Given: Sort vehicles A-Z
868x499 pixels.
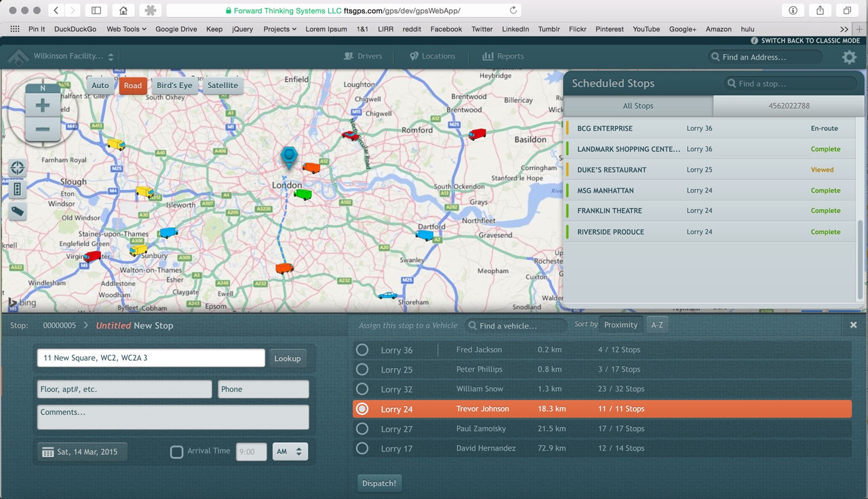Looking at the screenshot, I should pos(657,325).
